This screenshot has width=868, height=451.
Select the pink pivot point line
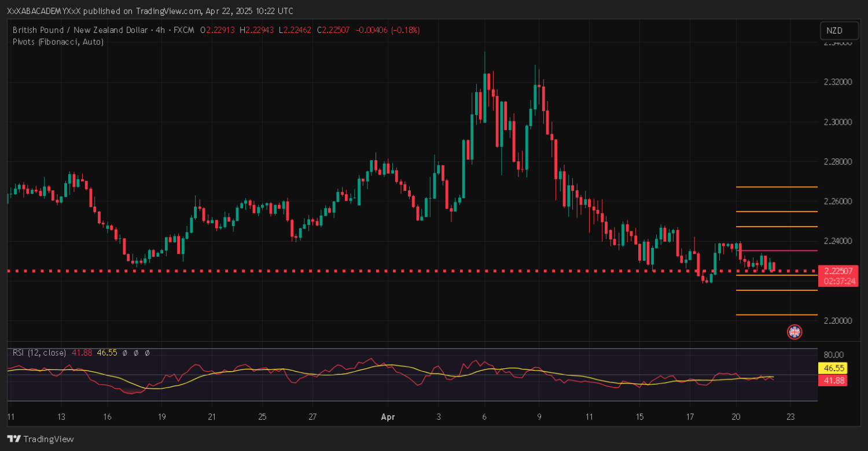click(775, 250)
